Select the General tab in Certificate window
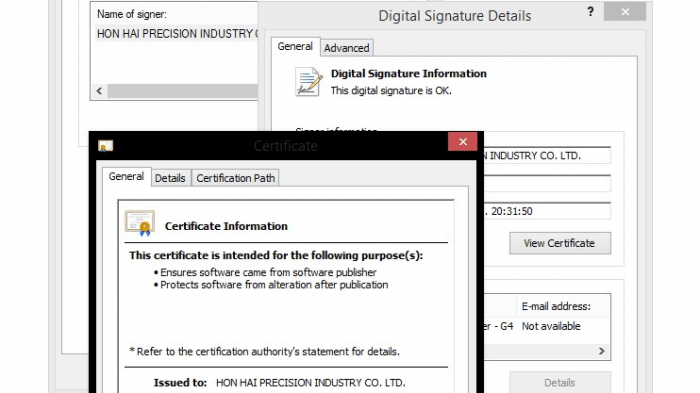The width and height of the screenshot is (700, 393). [126, 176]
